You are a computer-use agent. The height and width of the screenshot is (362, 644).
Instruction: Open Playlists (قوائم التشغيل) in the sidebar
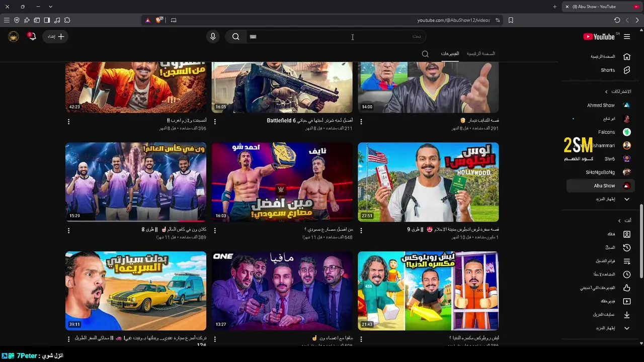pyautogui.click(x=610, y=261)
